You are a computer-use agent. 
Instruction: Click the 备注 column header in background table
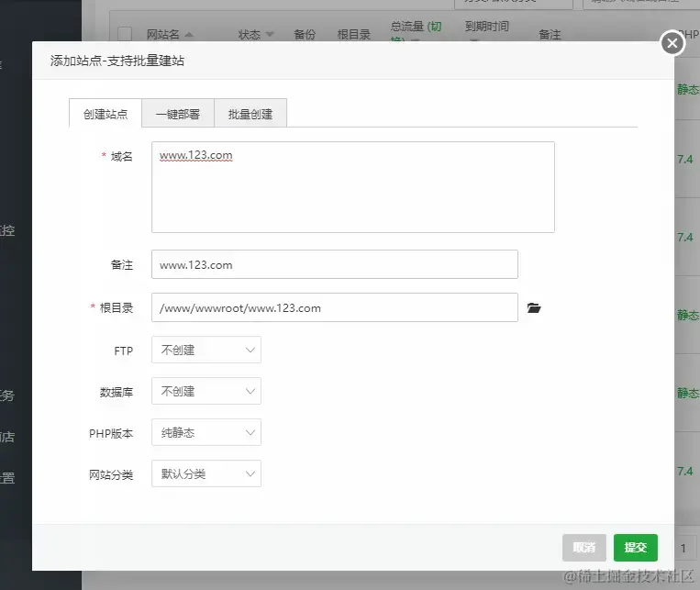point(550,34)
